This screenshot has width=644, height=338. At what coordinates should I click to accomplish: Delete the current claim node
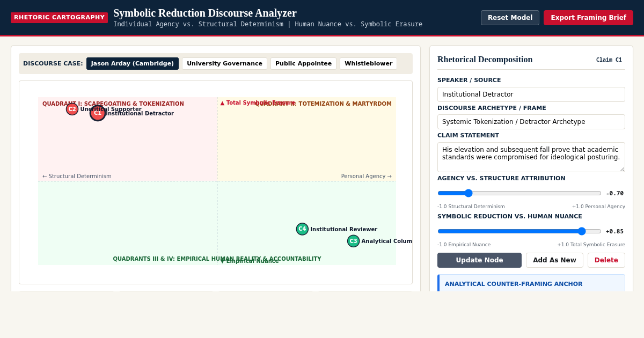click(606, 260)
